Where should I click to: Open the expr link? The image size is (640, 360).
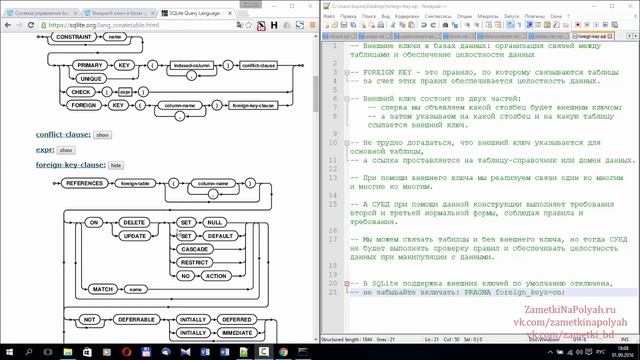click(44, 150)
